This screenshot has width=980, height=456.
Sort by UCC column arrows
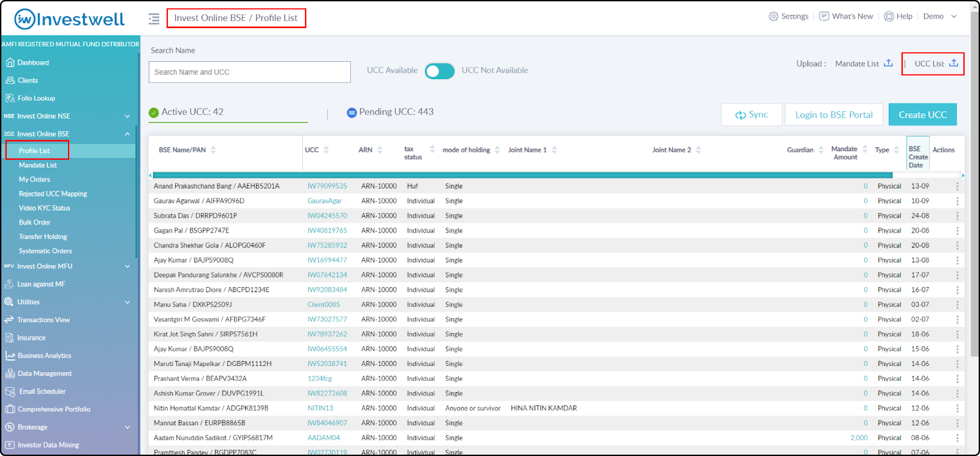[x=326, y=150]
